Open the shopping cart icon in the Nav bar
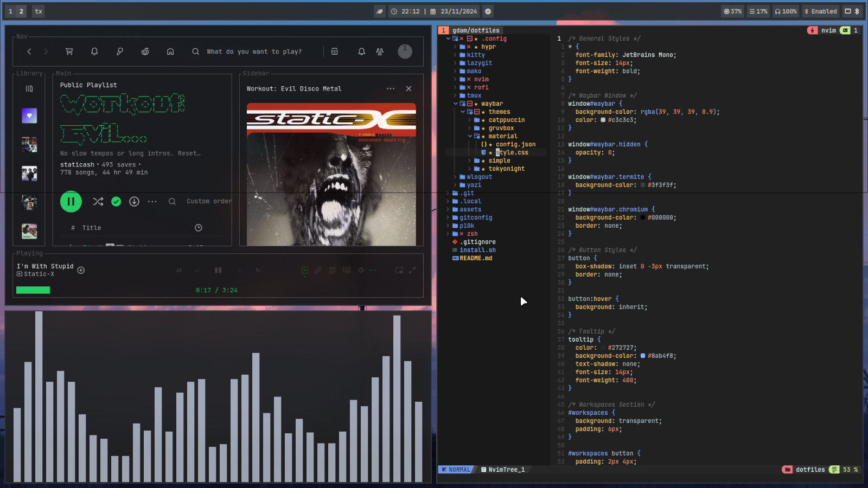 [x=69, y=52]
